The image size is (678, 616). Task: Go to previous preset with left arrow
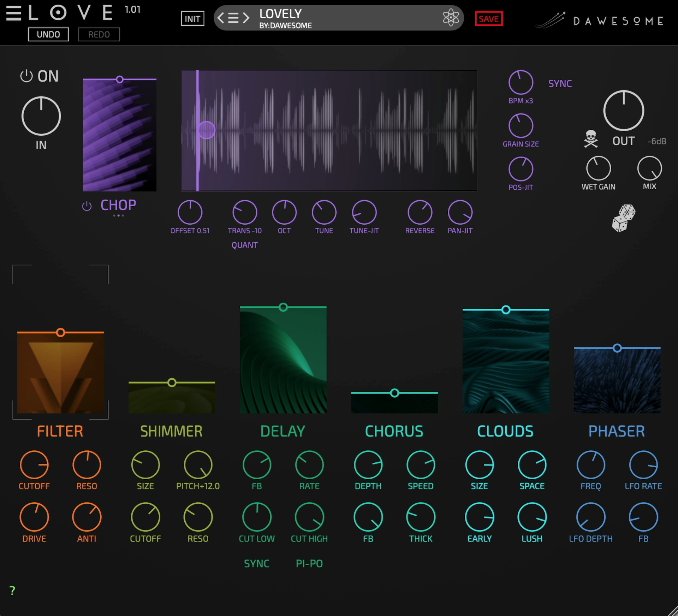click(221, 18)
